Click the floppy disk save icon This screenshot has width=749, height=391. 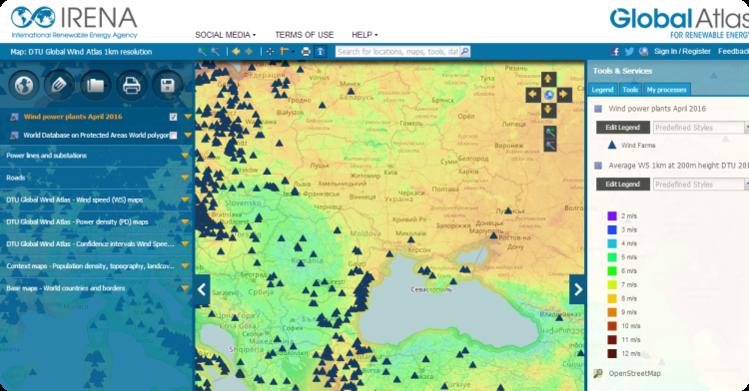(167, 85)
